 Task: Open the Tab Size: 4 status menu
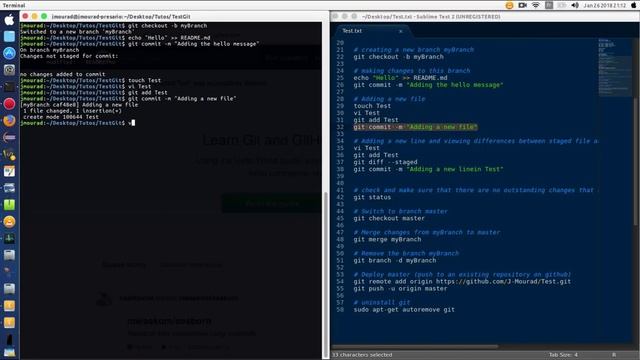(x=563, y=355)
